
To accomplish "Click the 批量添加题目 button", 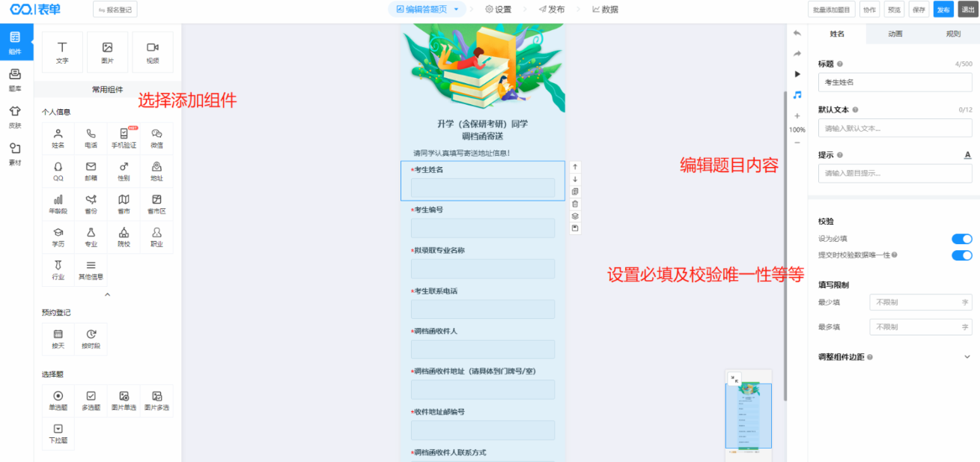I will tap(831, 10).
